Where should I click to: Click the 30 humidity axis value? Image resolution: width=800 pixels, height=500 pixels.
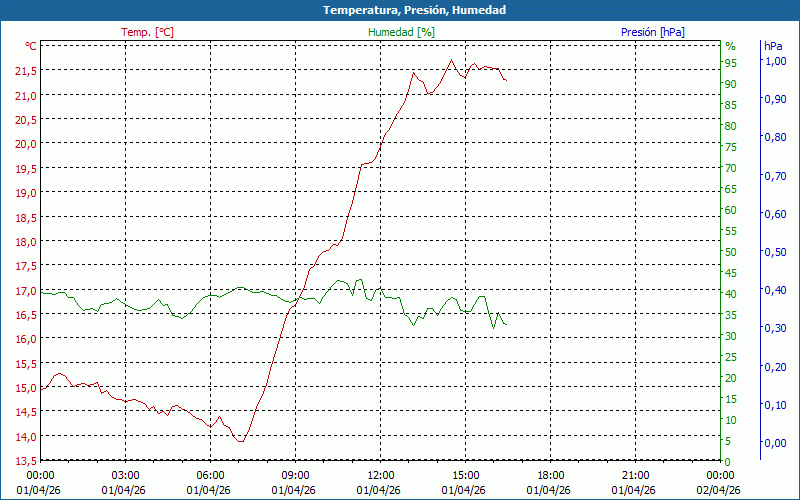[x=731, y=336]
